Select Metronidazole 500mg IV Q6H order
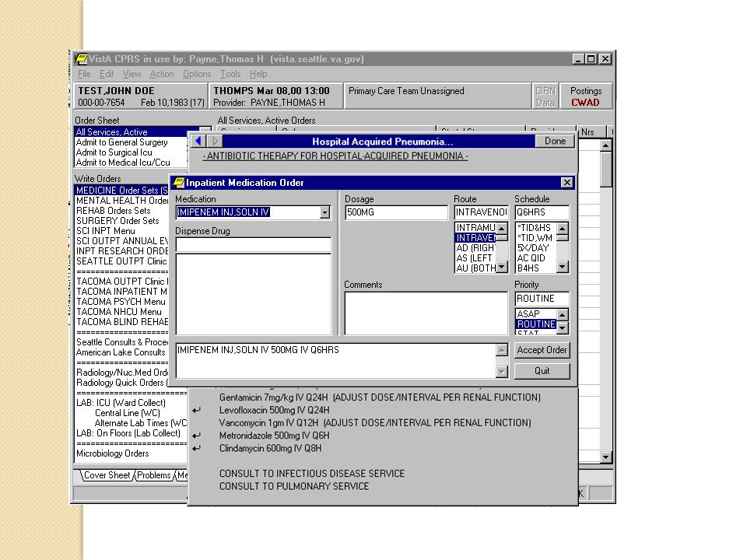 click(x=275, y=436)
